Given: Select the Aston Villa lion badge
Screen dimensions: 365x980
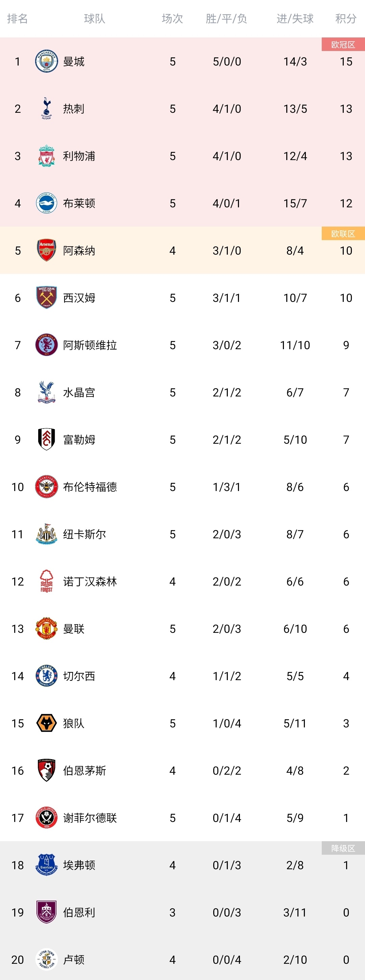Looking at the screenshot, I should click(x=46, y=345).
